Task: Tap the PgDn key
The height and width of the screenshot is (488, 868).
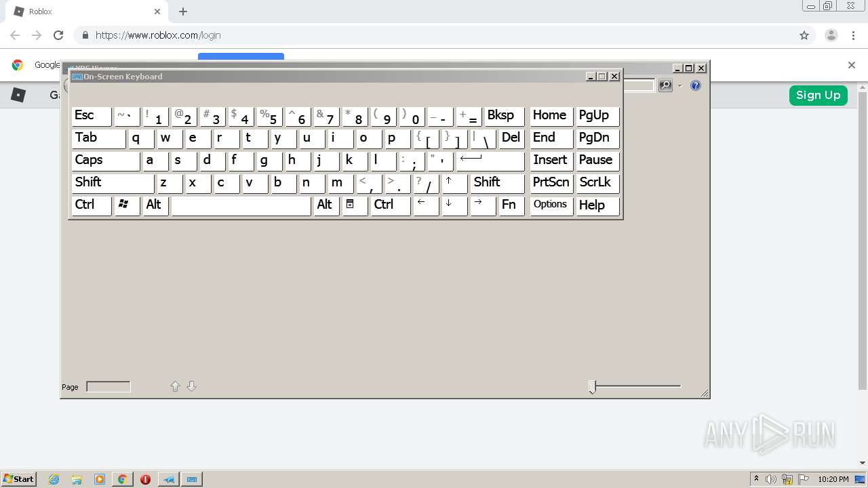Action: click(597, 138)
